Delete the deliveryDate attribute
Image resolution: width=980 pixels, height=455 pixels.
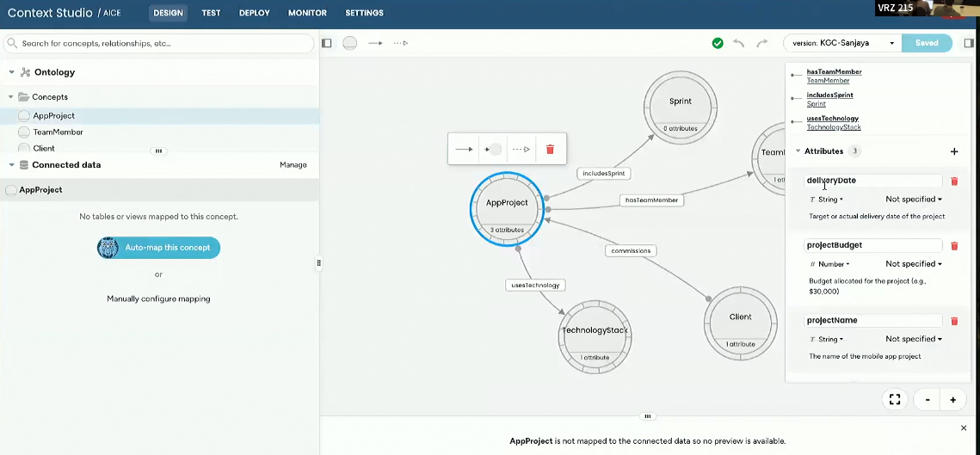[954, 181]
